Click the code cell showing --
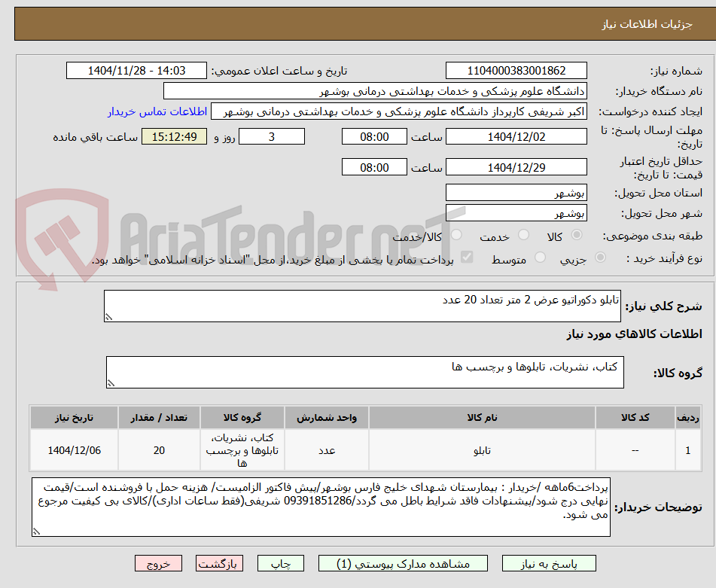 click(635, 450)
